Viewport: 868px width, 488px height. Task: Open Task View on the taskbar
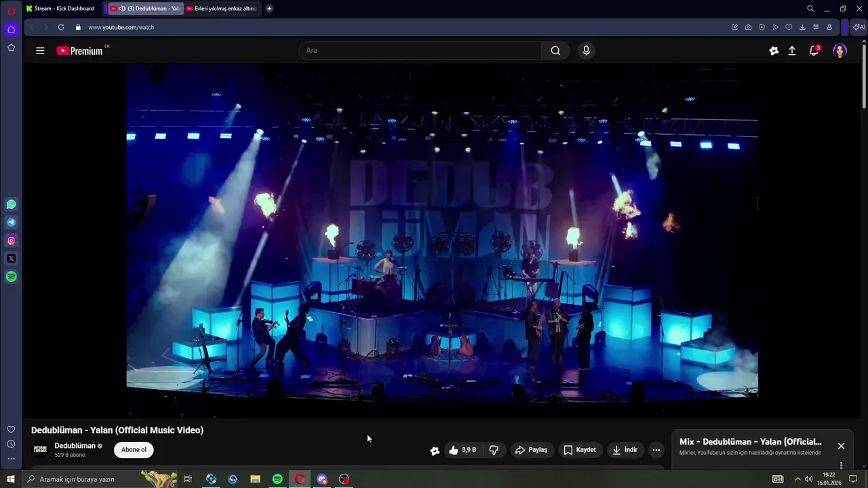[x=188, y=479]
